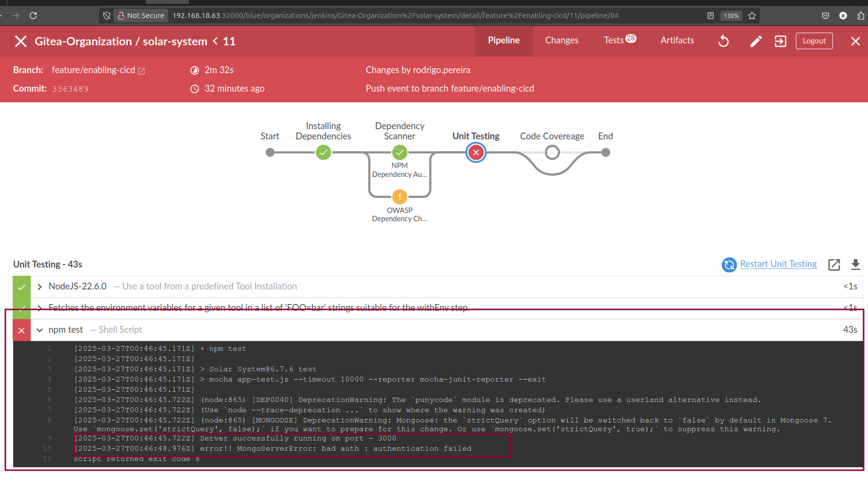
Task: Open the Artifacts tab
Action: [x=677, y=40]
